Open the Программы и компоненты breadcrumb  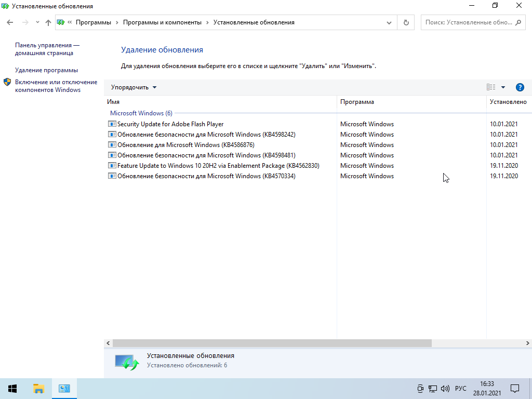162,22
